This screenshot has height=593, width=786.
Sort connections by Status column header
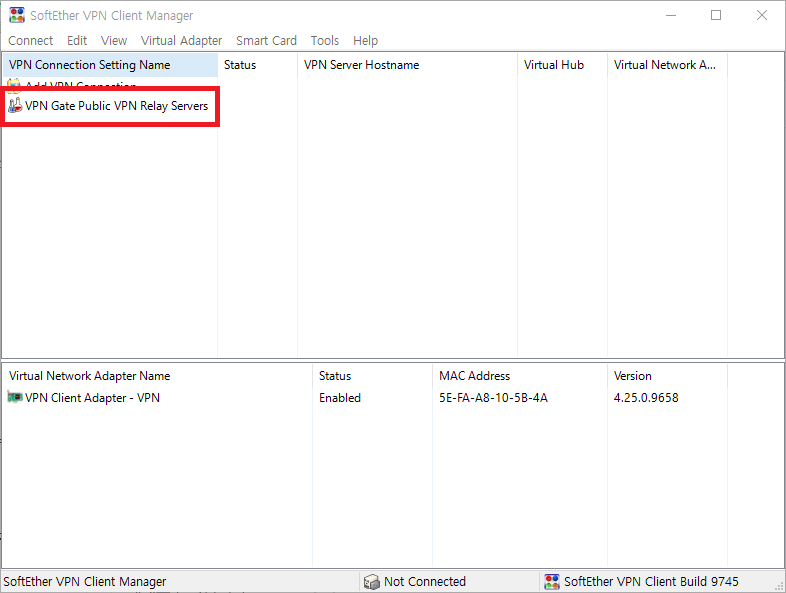(258, 65)
